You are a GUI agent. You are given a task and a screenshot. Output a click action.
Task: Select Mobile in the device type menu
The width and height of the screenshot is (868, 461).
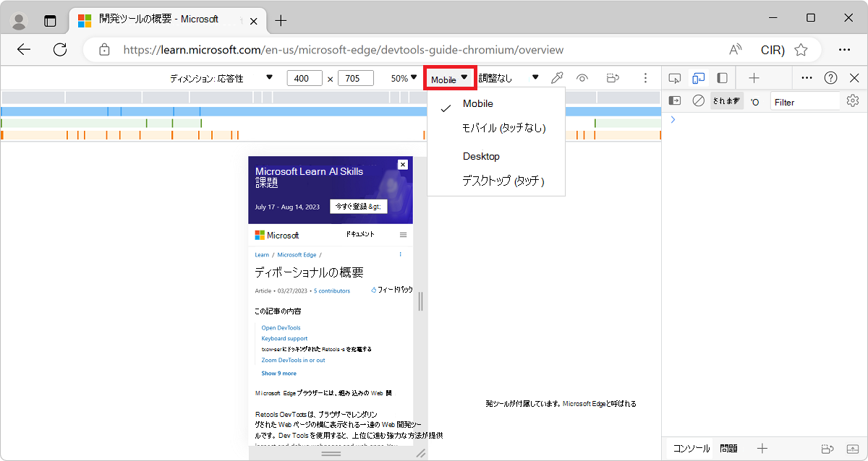click(478, 103)
